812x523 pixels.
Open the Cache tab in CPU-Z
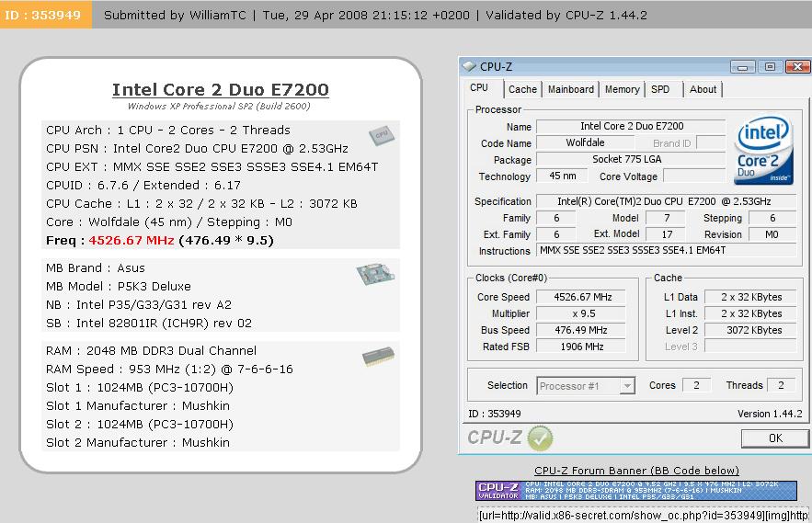click(522, 89)
